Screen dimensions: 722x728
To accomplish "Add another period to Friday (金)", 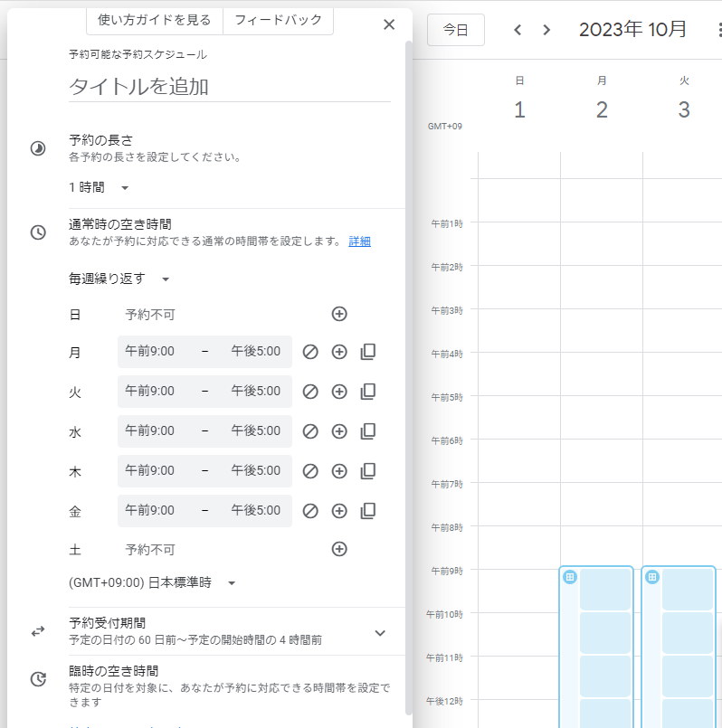I will pos(339,511).
